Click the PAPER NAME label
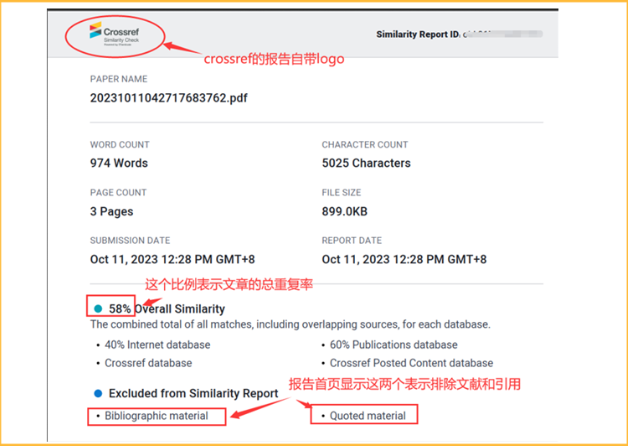This screenshot has width=628, height=446. click(x=119, y=79)
